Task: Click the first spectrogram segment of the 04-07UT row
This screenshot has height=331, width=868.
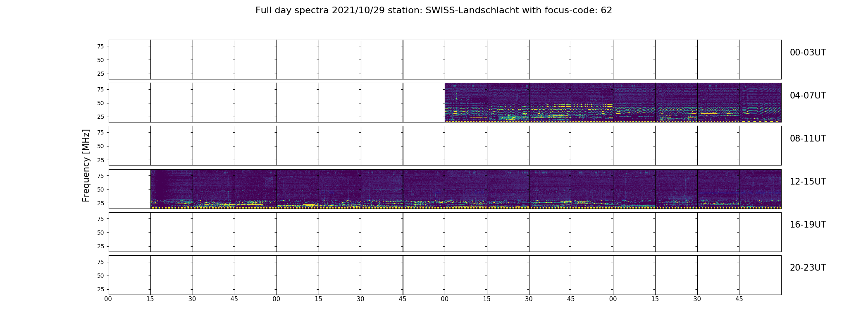Action: 466,103
